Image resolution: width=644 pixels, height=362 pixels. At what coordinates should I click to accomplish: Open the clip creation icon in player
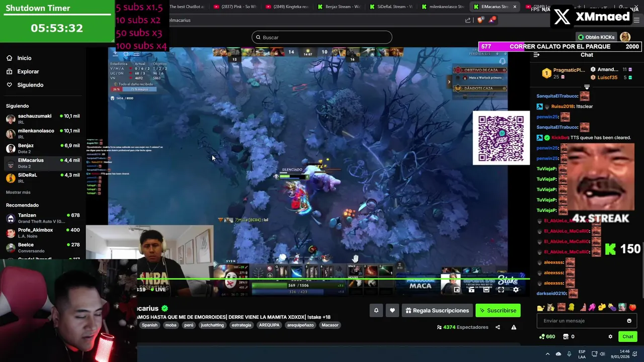click(471, 290)
